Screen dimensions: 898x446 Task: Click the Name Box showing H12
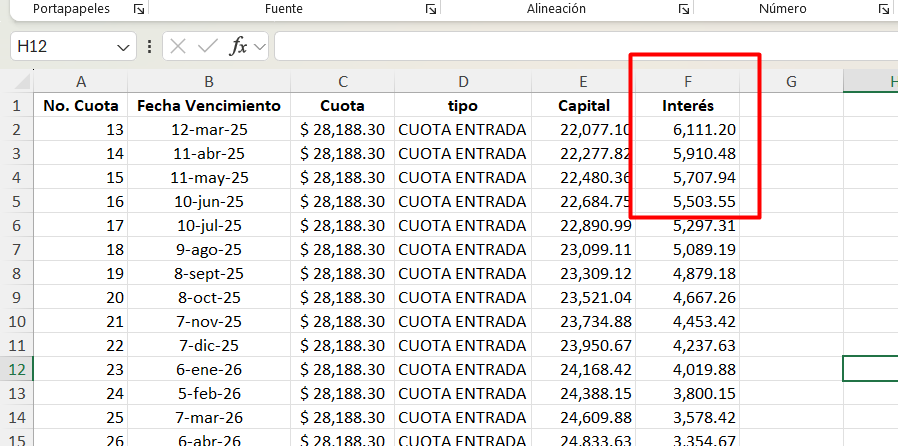click(60, 46)
